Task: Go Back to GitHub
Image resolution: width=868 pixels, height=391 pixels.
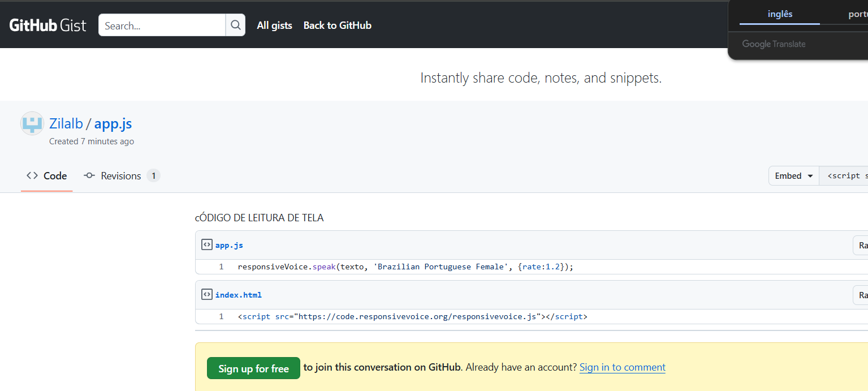Action: click(x=337, y=25)
